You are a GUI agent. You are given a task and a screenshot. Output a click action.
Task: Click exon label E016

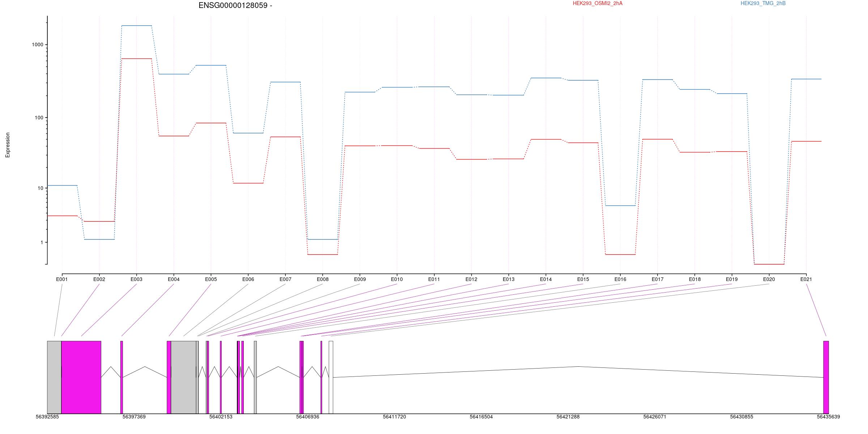(620, 279)
